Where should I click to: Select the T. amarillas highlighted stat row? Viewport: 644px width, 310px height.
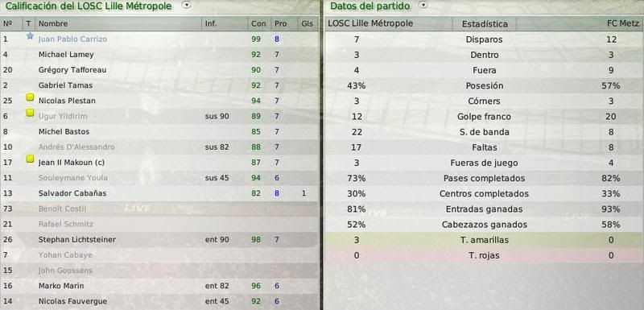[484, 240]
